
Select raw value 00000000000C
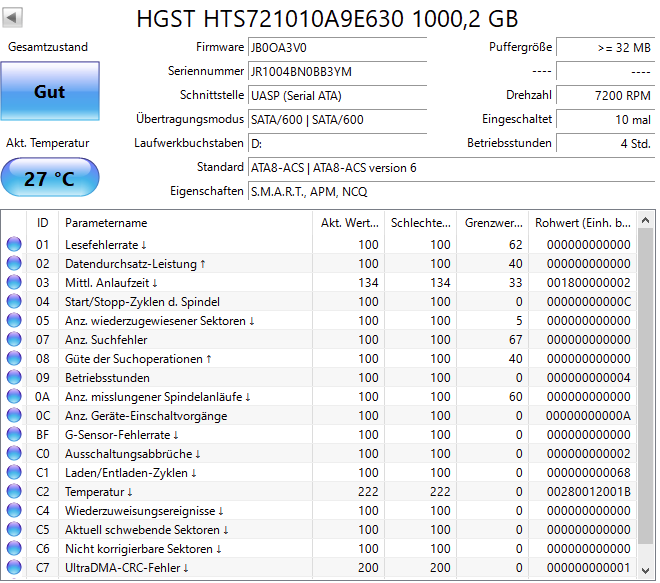[588, 301]
